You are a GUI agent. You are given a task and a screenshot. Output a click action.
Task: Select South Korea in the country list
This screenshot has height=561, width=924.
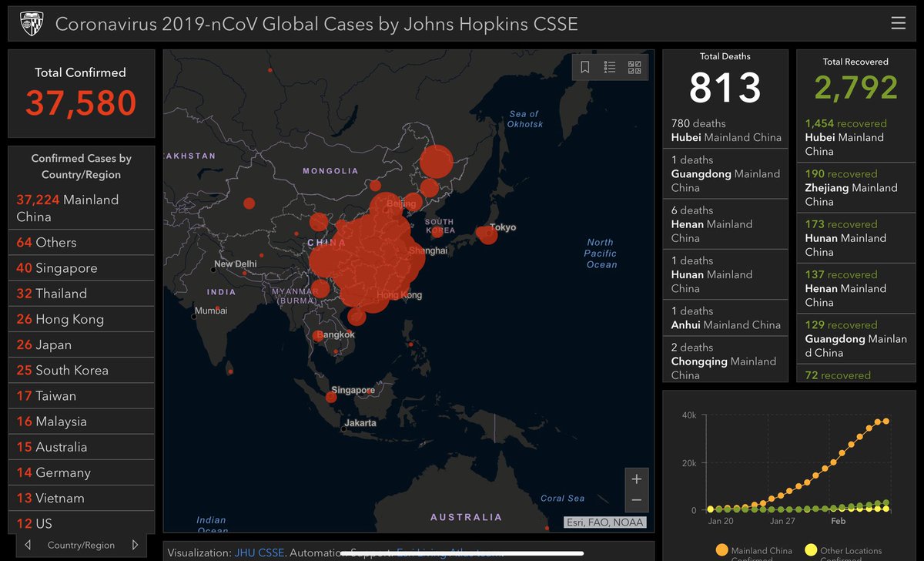(82, 370)
